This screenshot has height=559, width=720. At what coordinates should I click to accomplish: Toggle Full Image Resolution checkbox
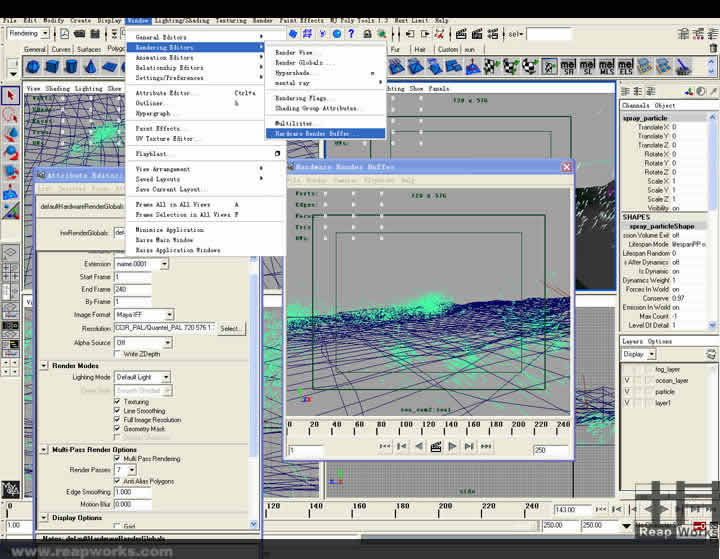[117, 419]
